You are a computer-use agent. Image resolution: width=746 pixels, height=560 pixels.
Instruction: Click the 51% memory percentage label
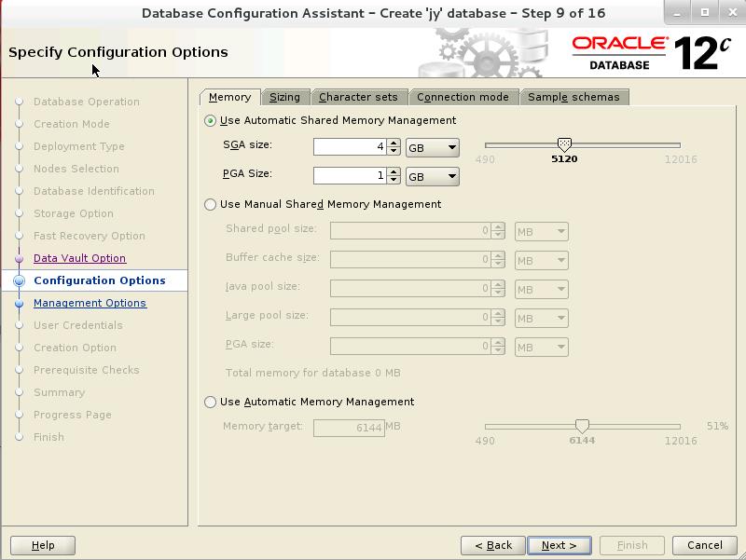point(717,426)
